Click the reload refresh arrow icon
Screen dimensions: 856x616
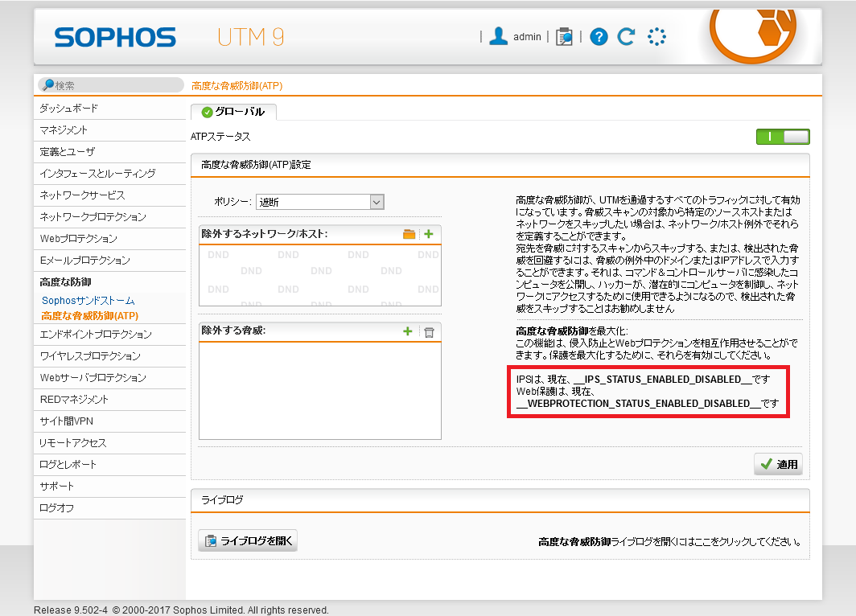[626, 36]
